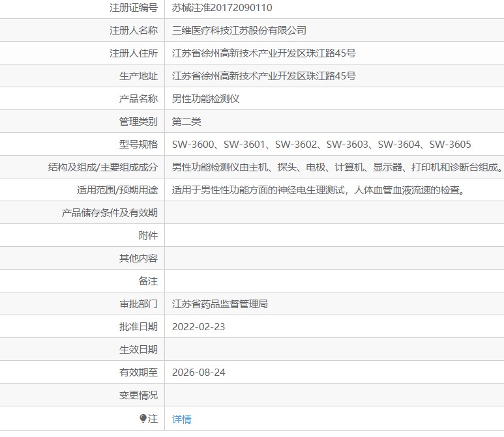Screen dimensions: 504x437
Task: Select management class value 第二类
Action: [x=186, y=122]
